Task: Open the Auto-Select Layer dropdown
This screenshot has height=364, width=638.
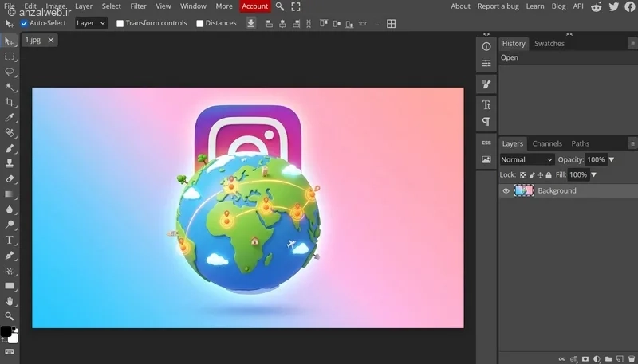Action: pos(91,23)
